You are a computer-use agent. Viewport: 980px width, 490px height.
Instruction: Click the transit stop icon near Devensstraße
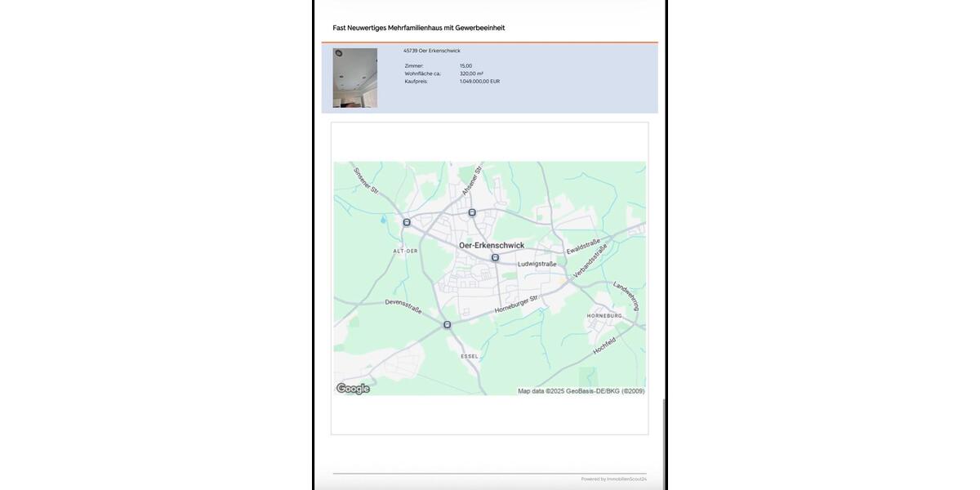point(447,325)
